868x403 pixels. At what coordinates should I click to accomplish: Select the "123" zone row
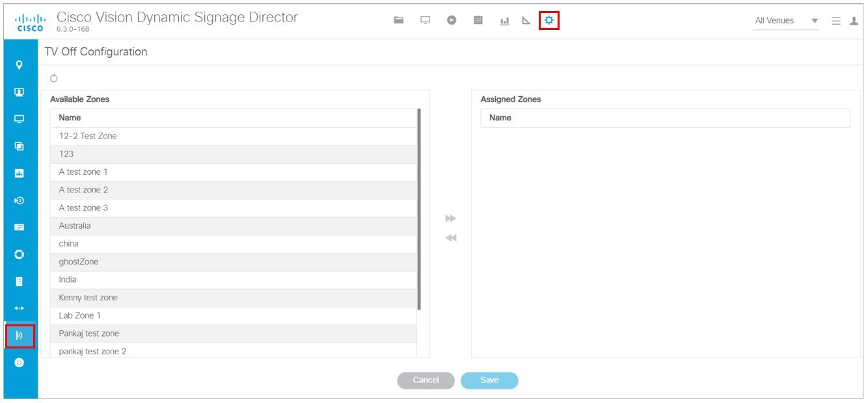coord(234,154)
